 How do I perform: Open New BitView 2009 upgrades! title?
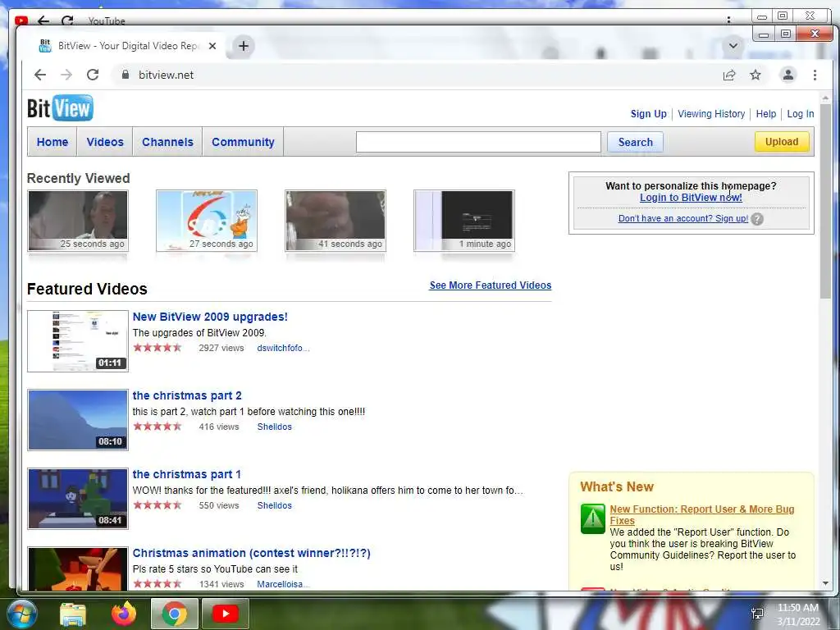click(x=210, y=317)
